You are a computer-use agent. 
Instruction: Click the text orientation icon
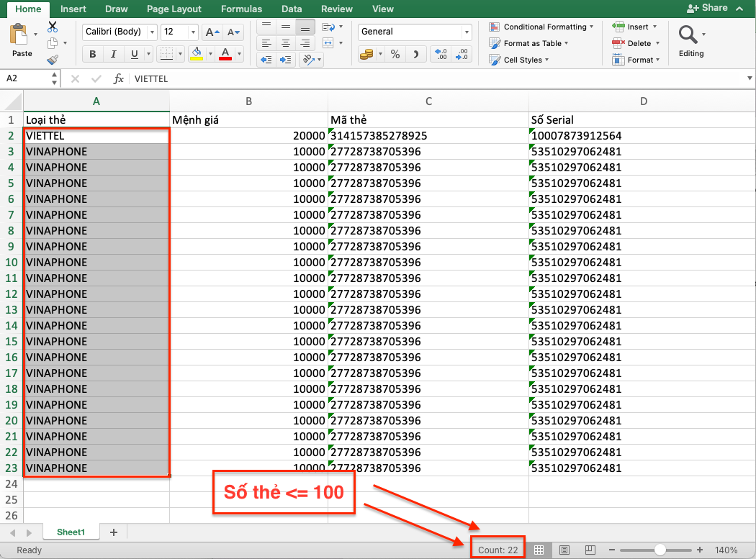[307, 60]
